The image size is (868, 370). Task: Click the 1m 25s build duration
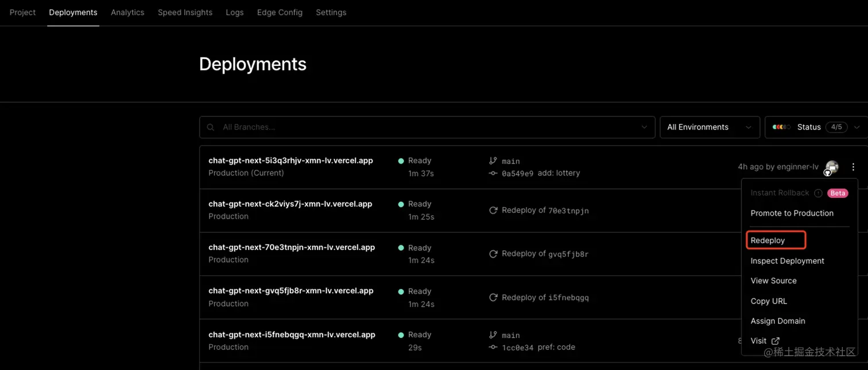(x=421, y=217)
